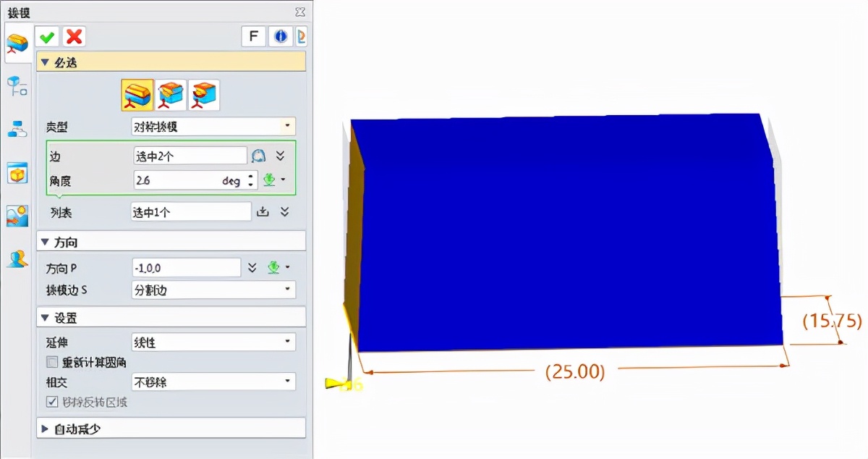Image resolution: width=868 pixels, height=459 pixels.
Task: Open the view manager box sidebar icon
Action: (17, 173)
